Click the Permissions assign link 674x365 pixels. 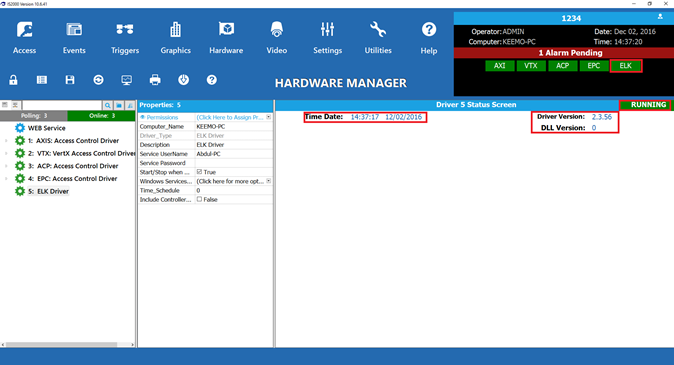(230, 117)
